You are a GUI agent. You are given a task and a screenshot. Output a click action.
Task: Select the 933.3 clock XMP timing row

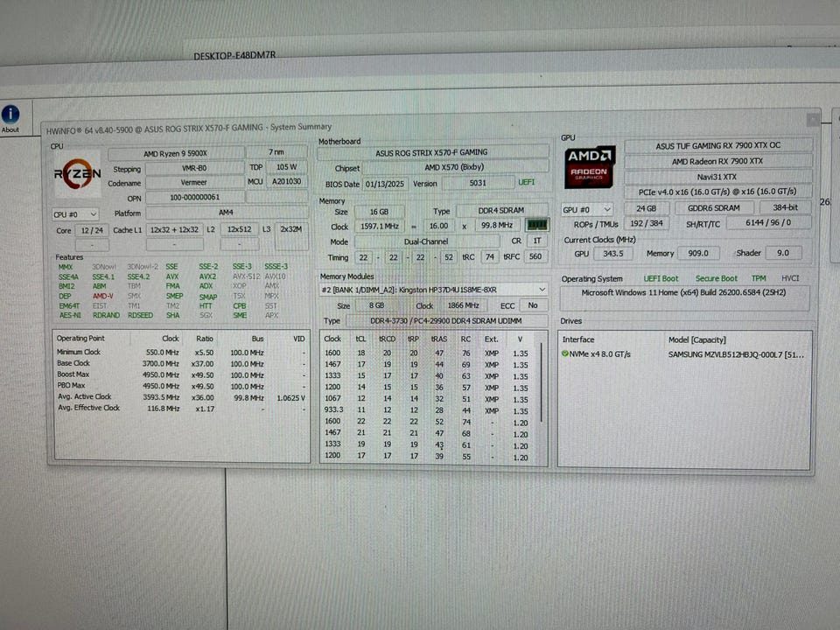(x=427, y=411)
